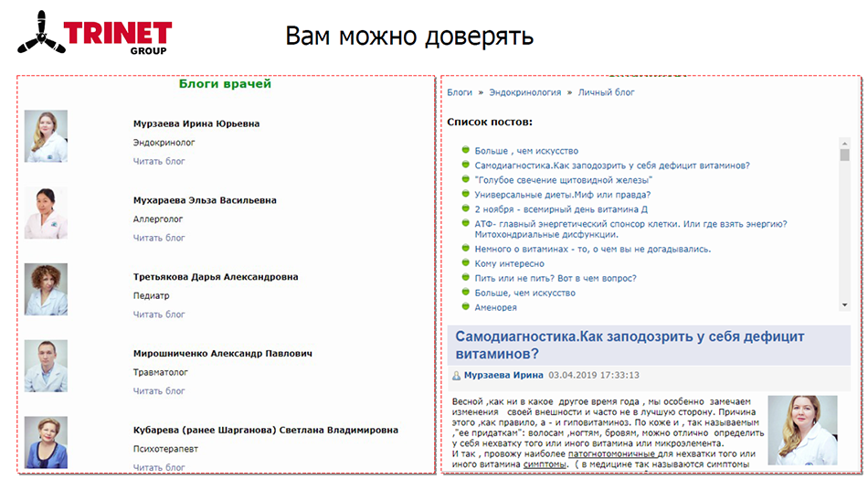
Task: Open photo of Мурзаева Ирина Юрьевна
Action: tap(46, 136)
